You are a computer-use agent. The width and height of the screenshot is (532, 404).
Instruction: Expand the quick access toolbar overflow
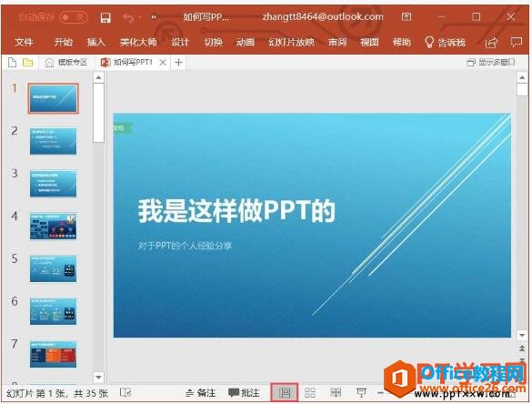point(154,17)
